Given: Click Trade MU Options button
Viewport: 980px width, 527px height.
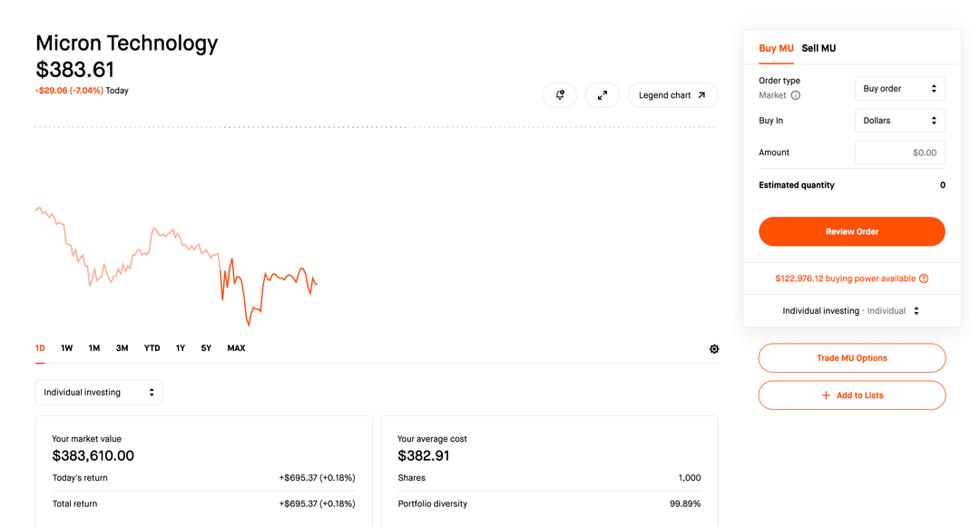Looking at the screenshot, I should pos(851,358).
